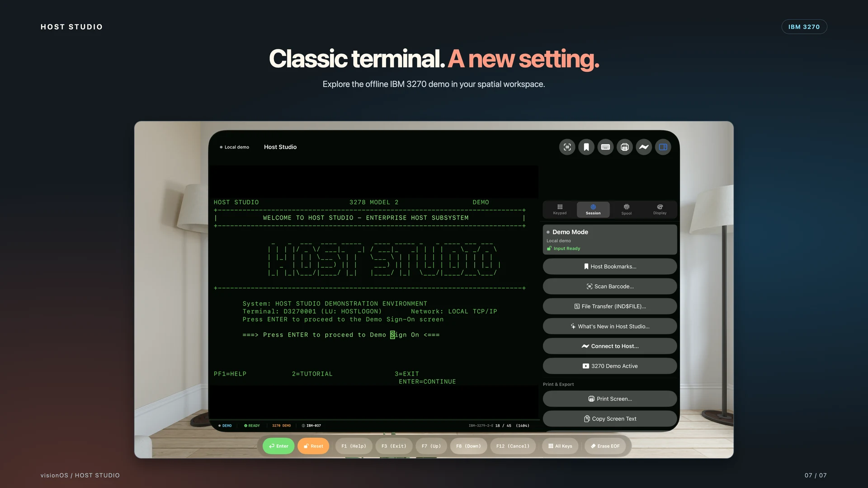Screen dimensions: 868x488
Task: Click Copy Screen Text
Action: point(610,419)
